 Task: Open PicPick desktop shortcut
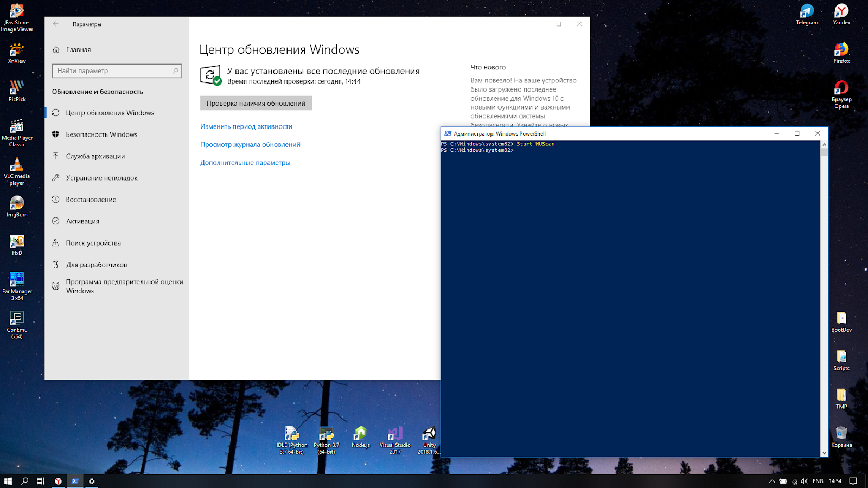[x=17, y=91]
